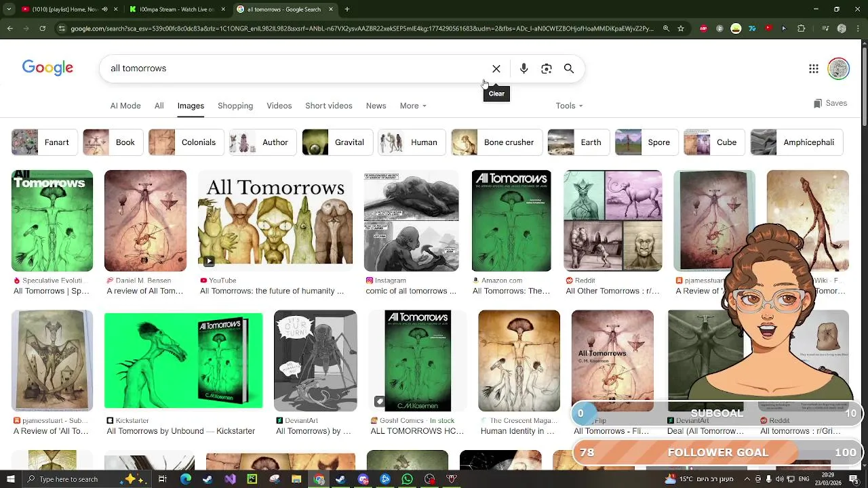Select the Cube filter chip
Viewport: 868px width, 488px height.
(713, 142)
